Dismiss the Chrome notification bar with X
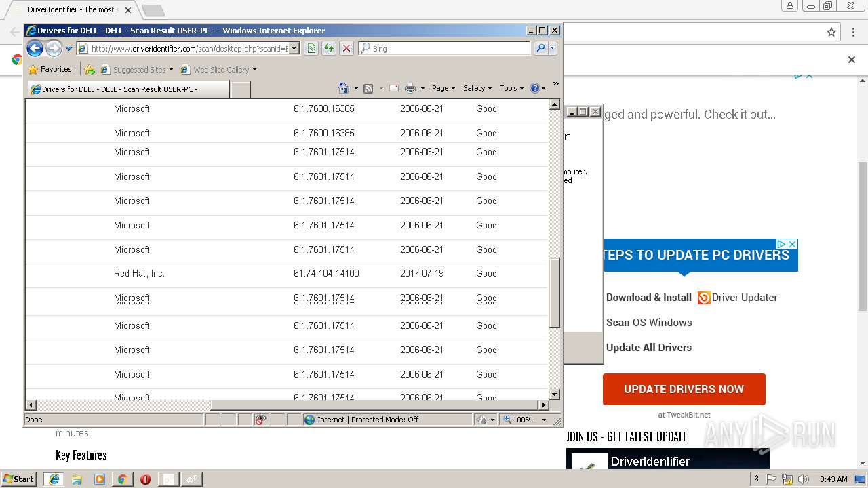Image resolution: width=868 pixels, height=488 pixels. tap(852, 60)
